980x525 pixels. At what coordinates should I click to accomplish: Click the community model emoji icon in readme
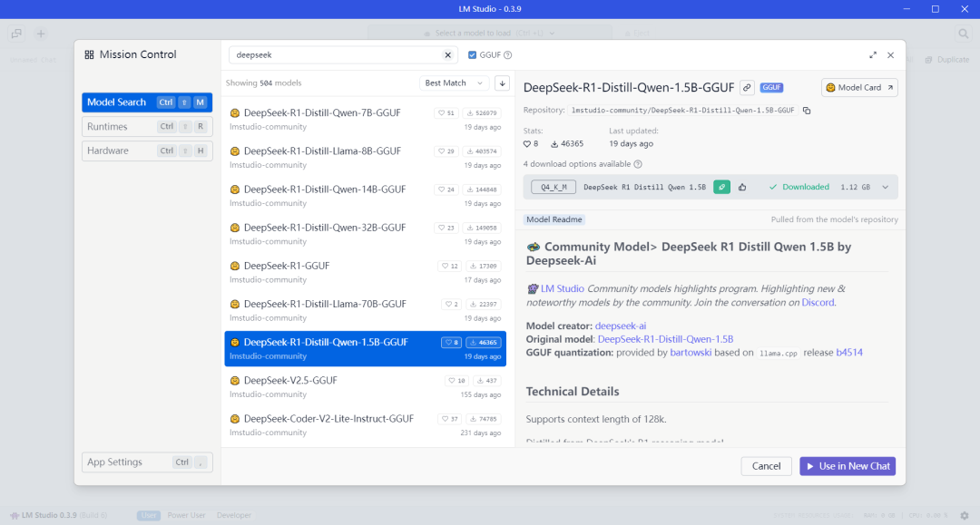(x=534, y=248)
